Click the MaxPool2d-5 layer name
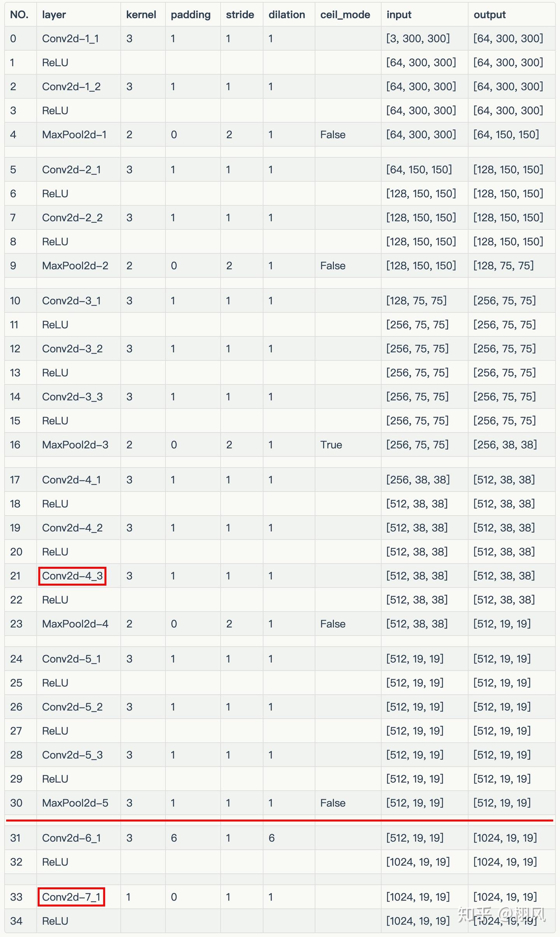Image resolution: width=560 pixels, height=937 pixels. click(x=75, y=803)
